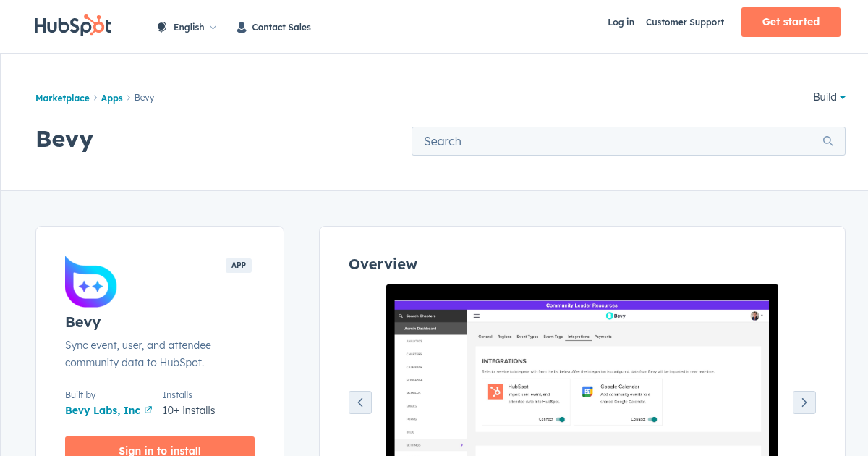Click the Bevy Labs, Inc link

pos(103,410)
